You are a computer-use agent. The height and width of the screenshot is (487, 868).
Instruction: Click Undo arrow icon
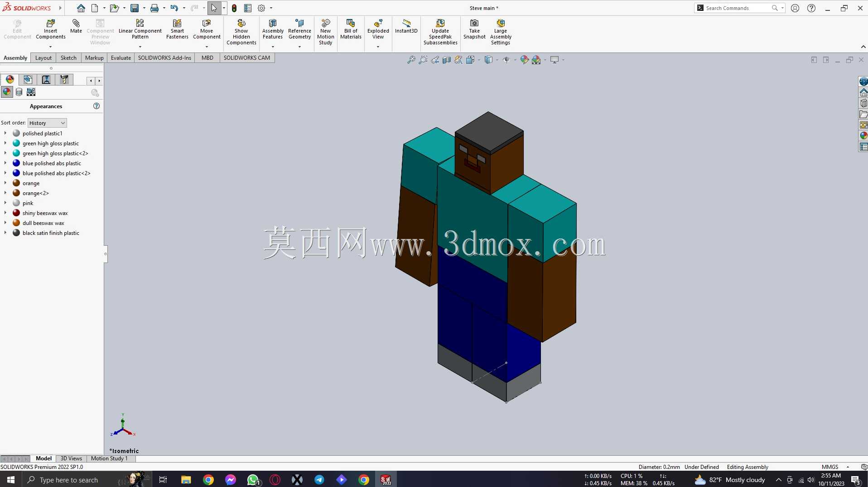[174, 8]
